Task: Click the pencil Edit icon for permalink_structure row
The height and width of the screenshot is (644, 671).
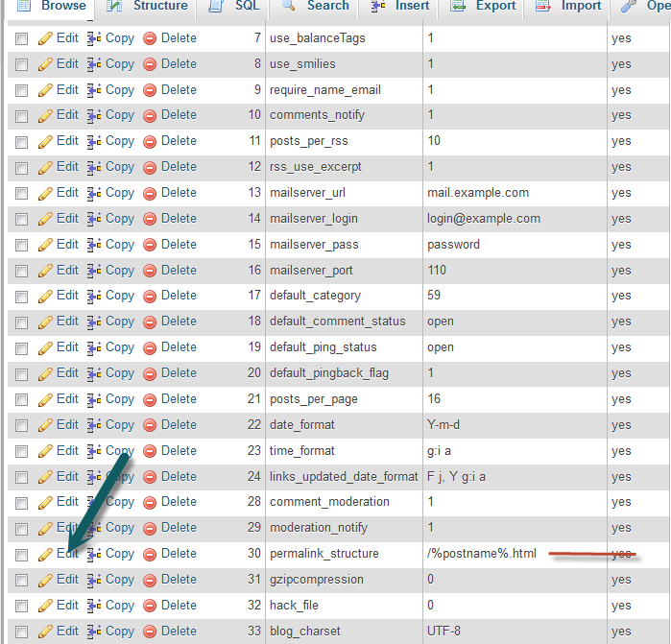Action: [45, 554]
